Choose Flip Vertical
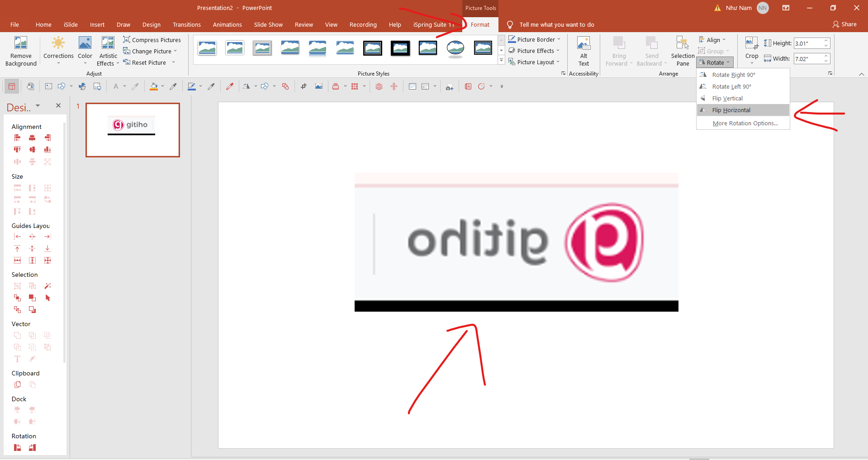The width and height of the screenshot is (868, 460). 743,98
